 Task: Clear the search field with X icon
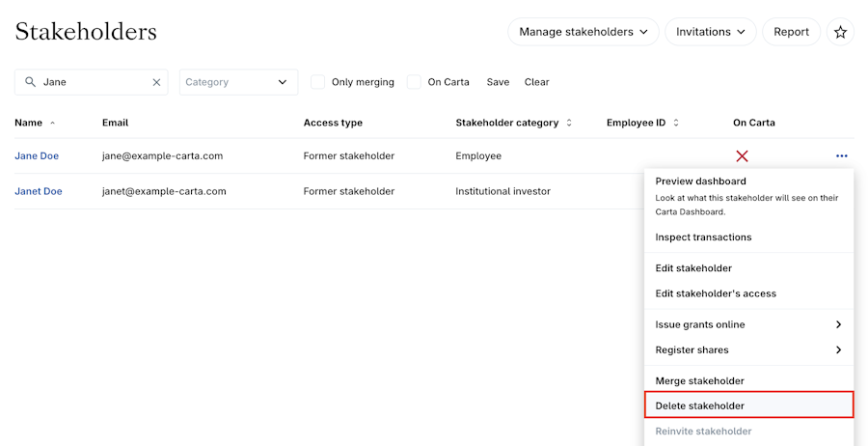156,82
